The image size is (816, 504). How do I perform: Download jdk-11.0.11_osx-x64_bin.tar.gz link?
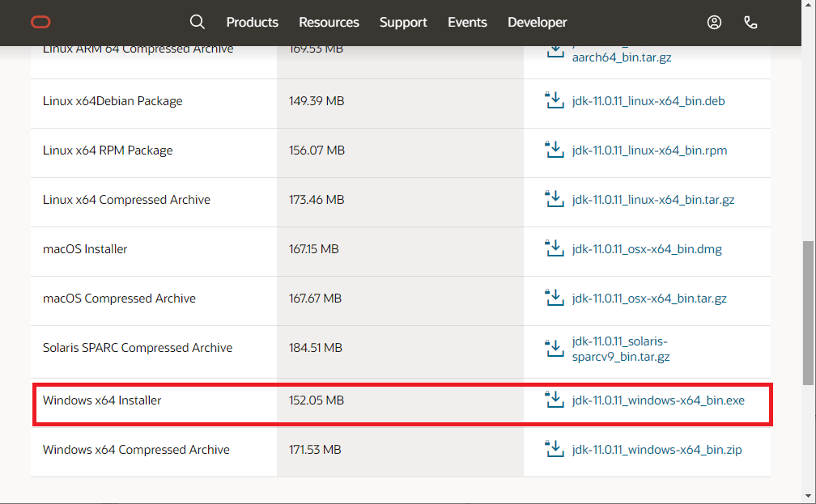click(649, 299)
